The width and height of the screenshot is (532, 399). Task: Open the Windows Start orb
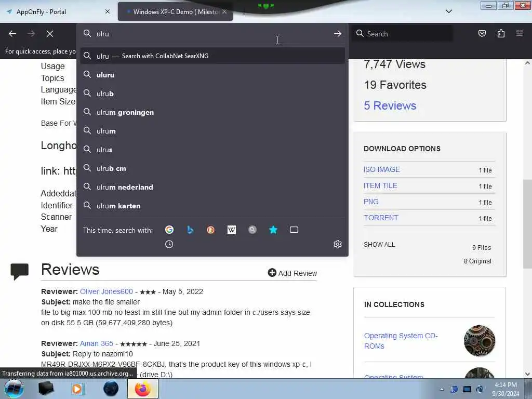click(x=14, y=389)
